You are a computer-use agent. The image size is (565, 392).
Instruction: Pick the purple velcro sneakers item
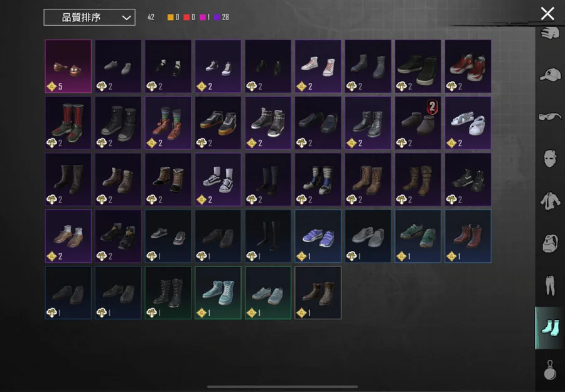pyautogui.click(x=318, y=236)
